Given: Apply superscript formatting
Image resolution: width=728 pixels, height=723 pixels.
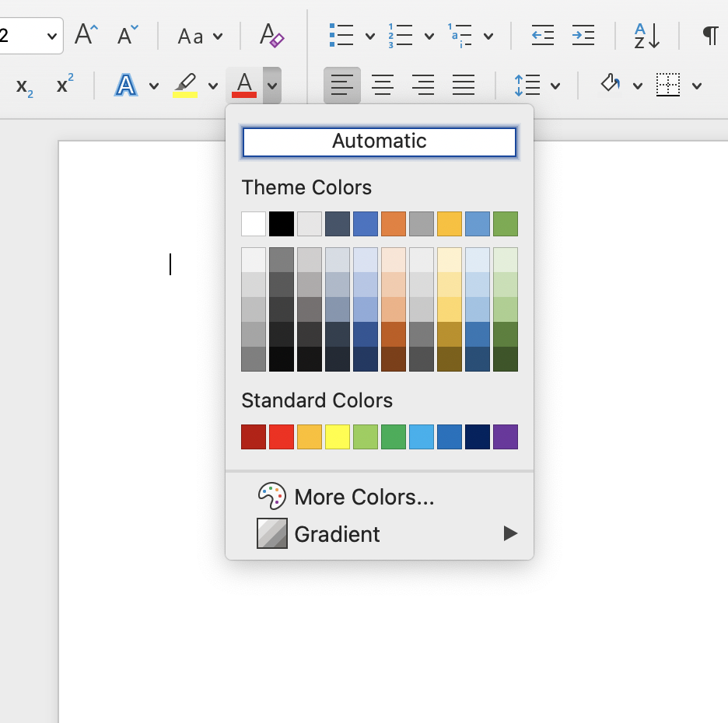Looking at the screenshot, I should tap(65, 85).
